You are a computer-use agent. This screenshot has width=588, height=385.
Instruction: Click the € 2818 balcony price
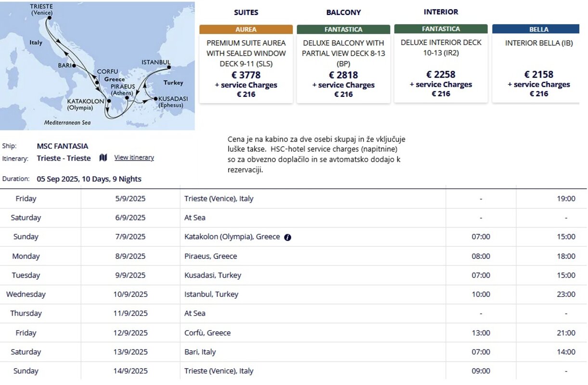click(344, 75)
